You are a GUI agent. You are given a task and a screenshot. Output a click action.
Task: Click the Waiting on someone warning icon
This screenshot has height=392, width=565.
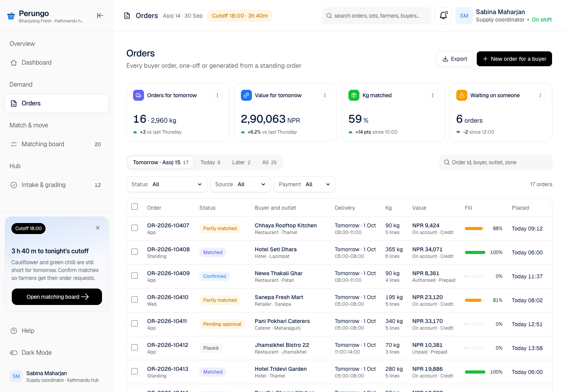pyautogui.click(x=462, y=95)
